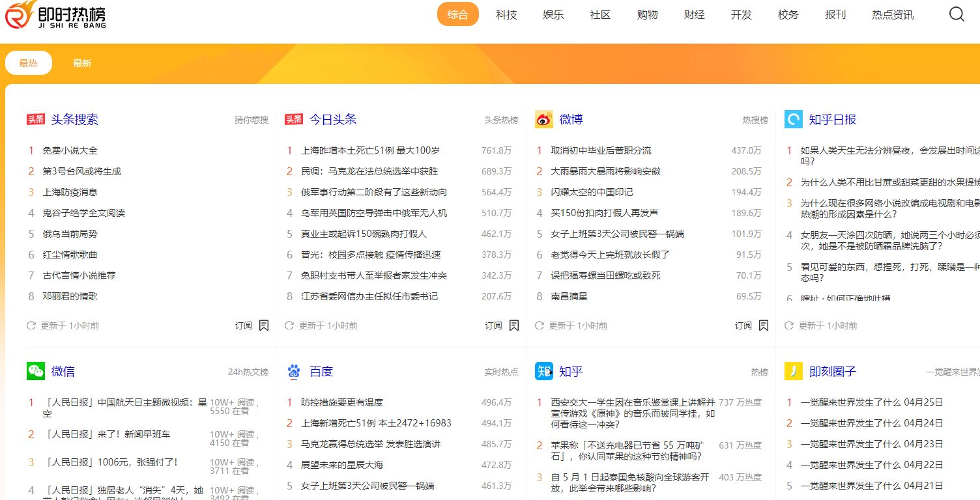
Task: Open 民调：马克龙在法总统选举中获胜
Action: coord(369,171)
